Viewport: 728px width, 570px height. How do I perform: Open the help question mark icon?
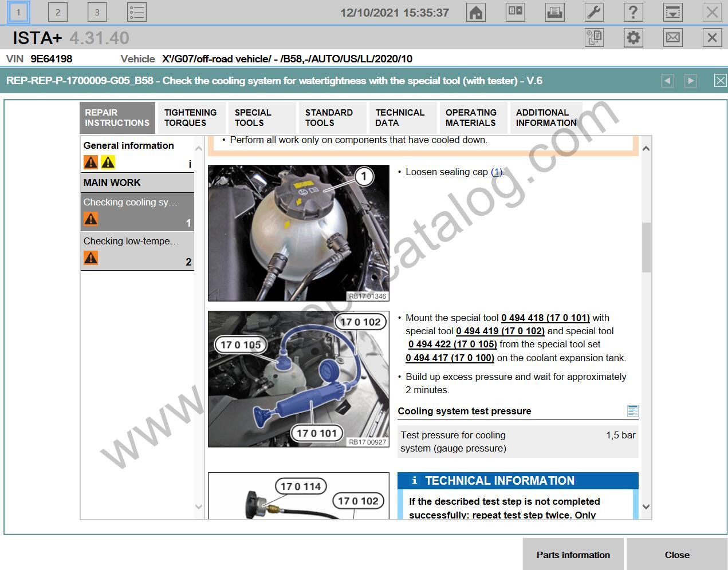pyautogui.click(x=633, y=12)
